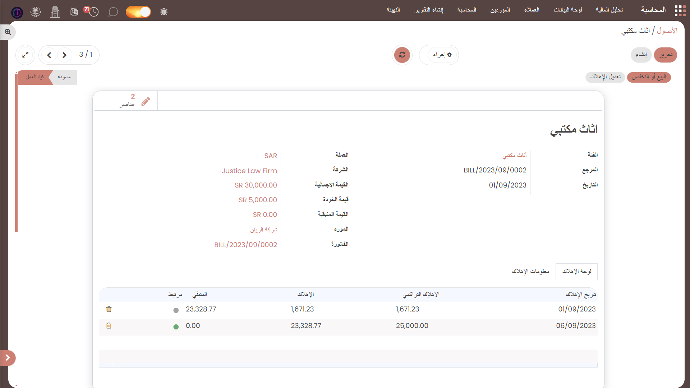Click the debug bug icon in top bar

pyautogui.click(x=164, y=12)
